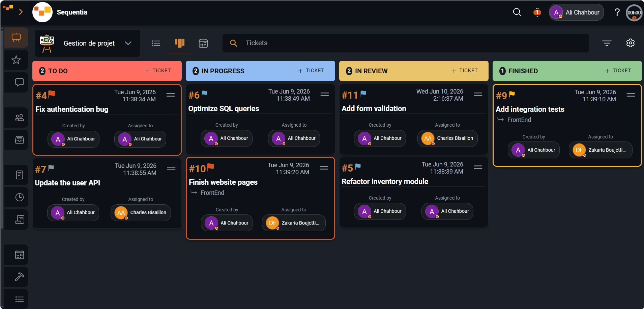644x309 pixels.
Task: Open the calendar icon in lower sidebar
Action: tap(19, 255)
